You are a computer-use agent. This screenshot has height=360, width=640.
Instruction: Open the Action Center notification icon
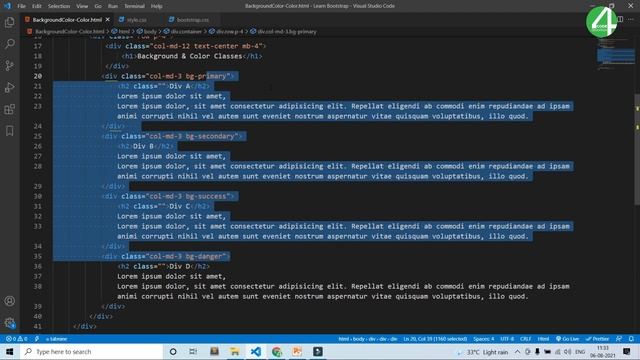[x=627, y=351]
